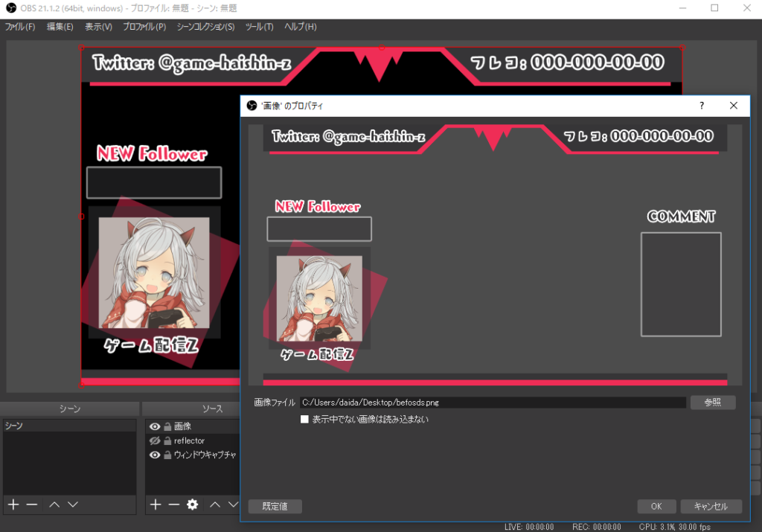Open 編集(E) menu
Image resolution: width=762 pixels, height=532 pixels.
[x=60, y=27]
